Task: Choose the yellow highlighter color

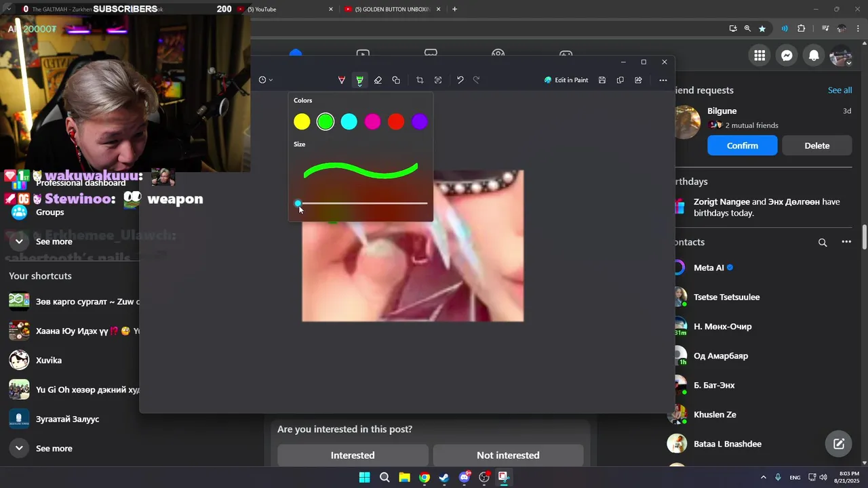Action: click(x=302, y=121)
